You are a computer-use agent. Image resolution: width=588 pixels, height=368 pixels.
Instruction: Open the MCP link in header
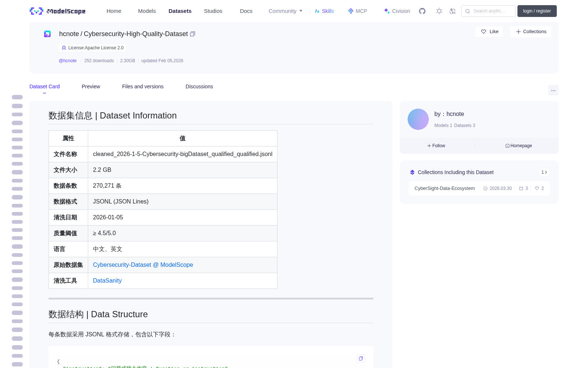358,11
